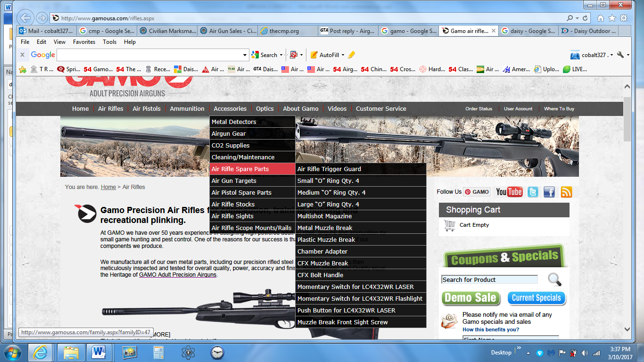Expand the Search button dropdown arrow
The image size is (644, 362).
point(281,55)
